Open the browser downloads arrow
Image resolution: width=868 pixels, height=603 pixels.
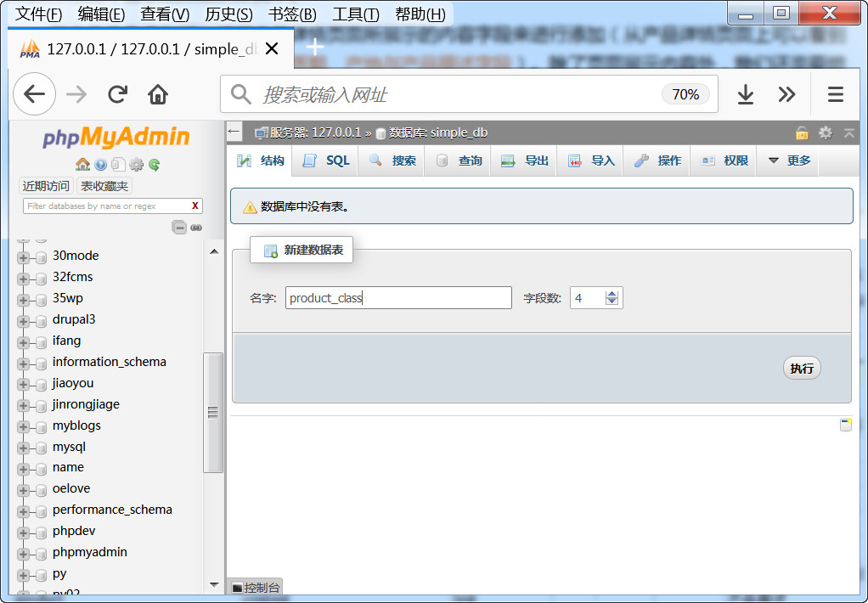746,94
